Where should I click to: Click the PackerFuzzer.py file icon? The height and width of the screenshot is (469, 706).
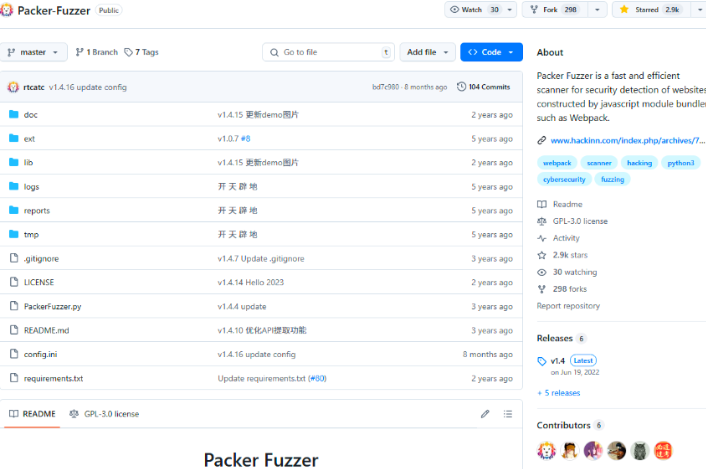[14, 306]
